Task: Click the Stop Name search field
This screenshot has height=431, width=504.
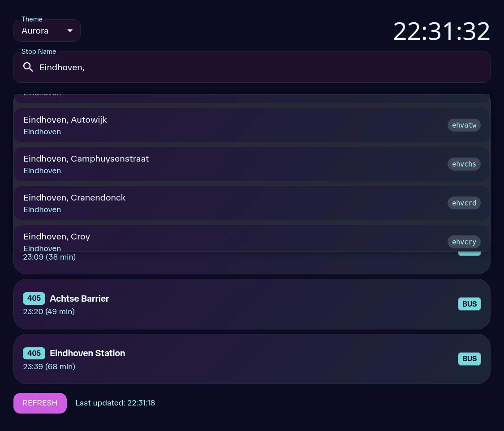Action: click(x=260, y=67)
